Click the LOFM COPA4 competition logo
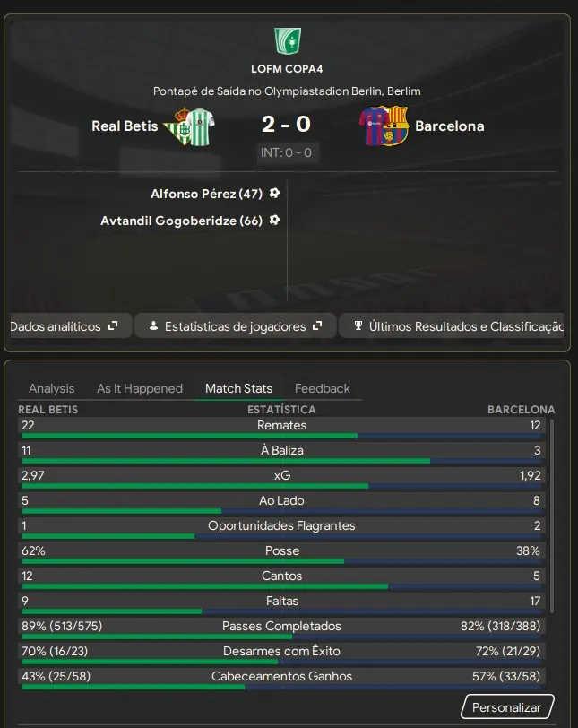This screenshot has width=578, height=728. [x=288, y=40]
